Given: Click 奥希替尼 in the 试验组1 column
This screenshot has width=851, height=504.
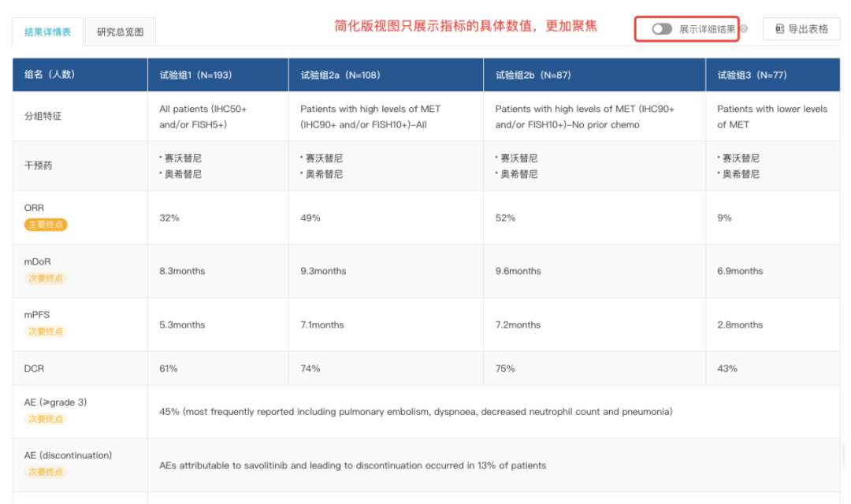Looking at the screenshot, I should [x=183, y=173].
